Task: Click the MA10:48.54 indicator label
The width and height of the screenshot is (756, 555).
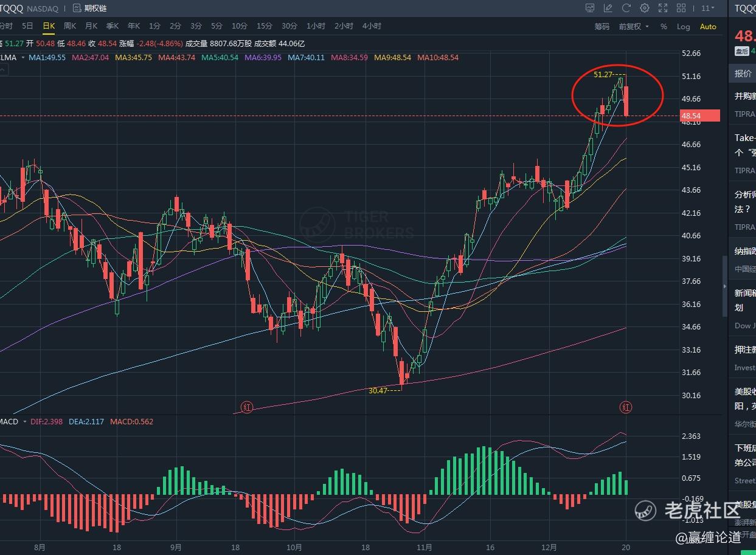Action: click(438, 58)
